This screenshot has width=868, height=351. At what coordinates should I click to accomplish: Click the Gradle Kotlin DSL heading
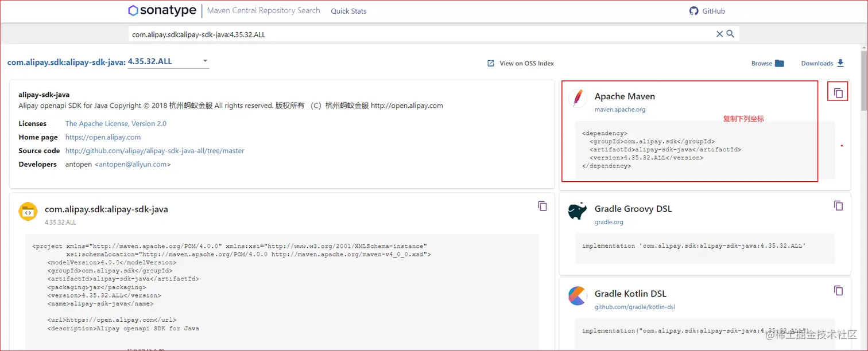tap(630, 294)
